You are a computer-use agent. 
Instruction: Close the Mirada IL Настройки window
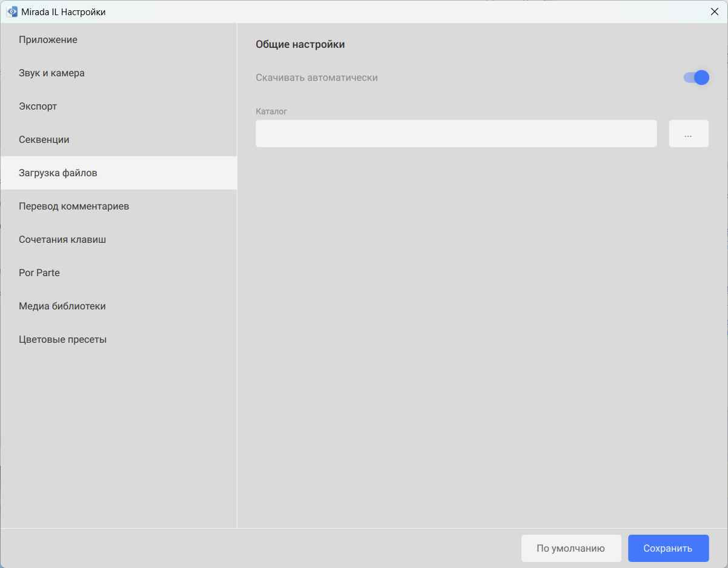click(714, 12)
